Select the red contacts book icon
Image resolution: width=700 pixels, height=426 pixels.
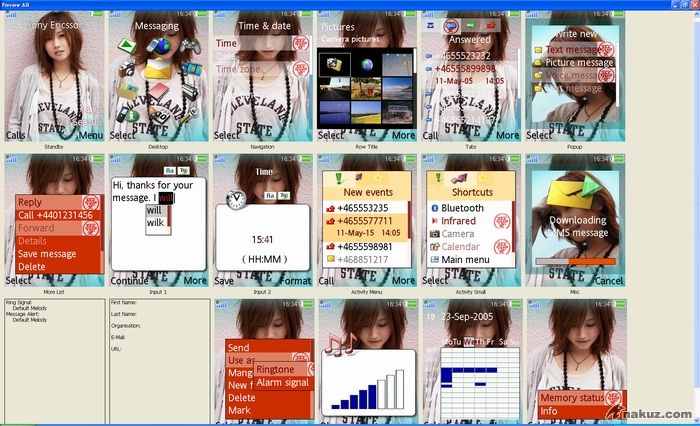click(x=158, y=92)
